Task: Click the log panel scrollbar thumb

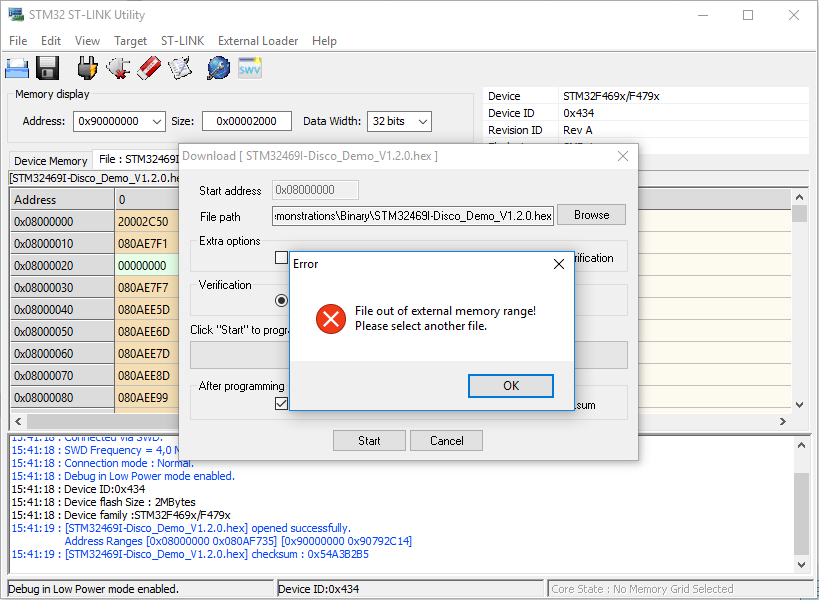Action: coord(801,514)
